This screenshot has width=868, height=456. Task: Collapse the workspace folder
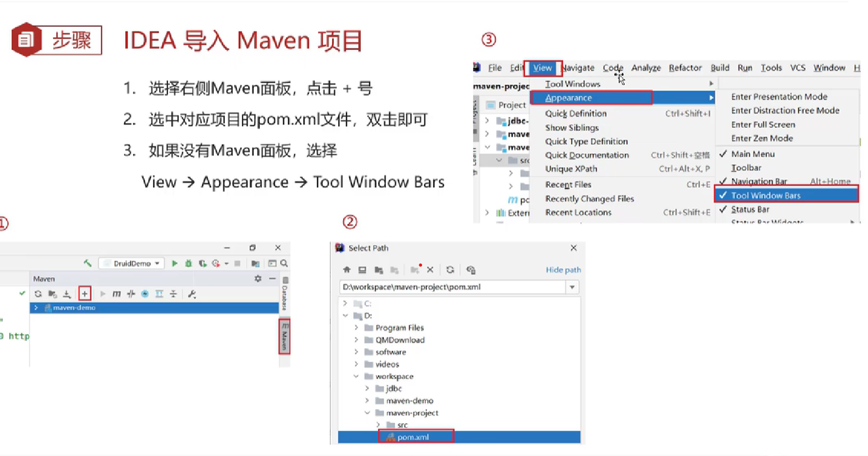(356, 376)
